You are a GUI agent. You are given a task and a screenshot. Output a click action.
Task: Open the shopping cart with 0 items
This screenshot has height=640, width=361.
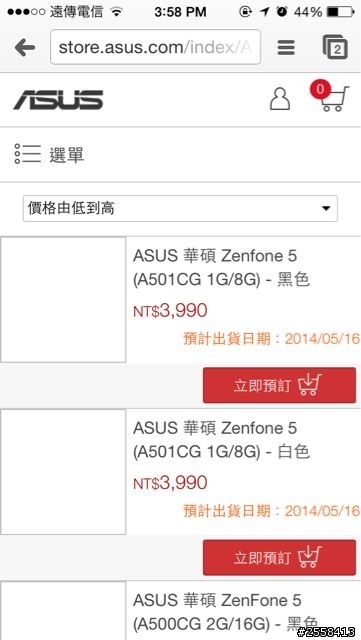(x=330, y=96)
